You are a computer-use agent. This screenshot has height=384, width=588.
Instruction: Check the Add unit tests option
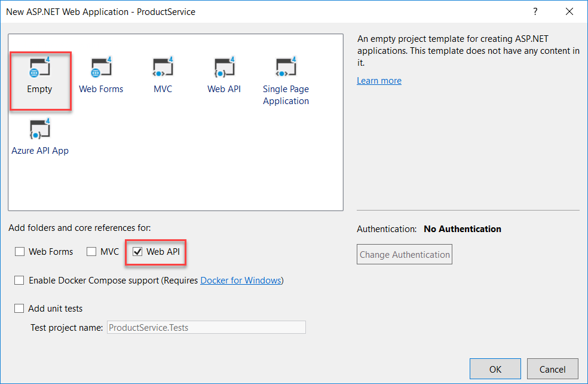pos(19,308)
